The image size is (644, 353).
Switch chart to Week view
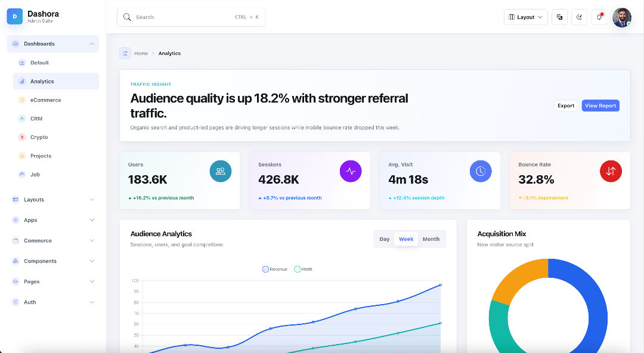pyautogui.click(x=406, y=239)
